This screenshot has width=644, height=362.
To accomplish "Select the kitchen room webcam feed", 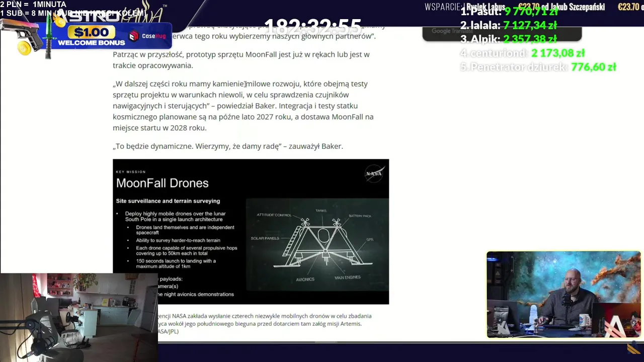I will click(x=79, y=317).
